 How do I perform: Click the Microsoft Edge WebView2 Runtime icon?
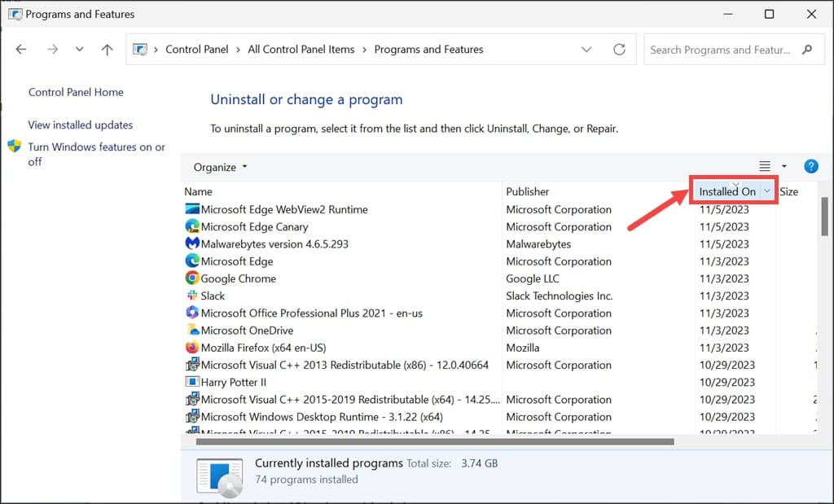click(x=192, y=209)
